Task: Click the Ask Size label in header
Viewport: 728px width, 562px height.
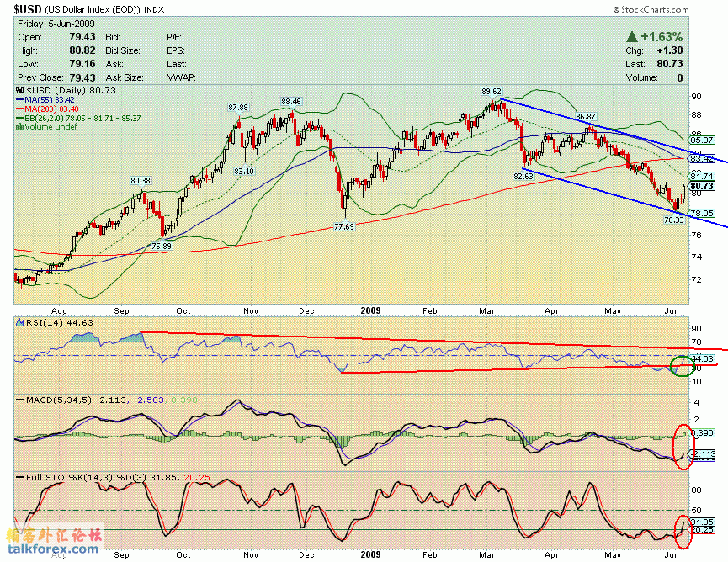Action: point(125,77)
